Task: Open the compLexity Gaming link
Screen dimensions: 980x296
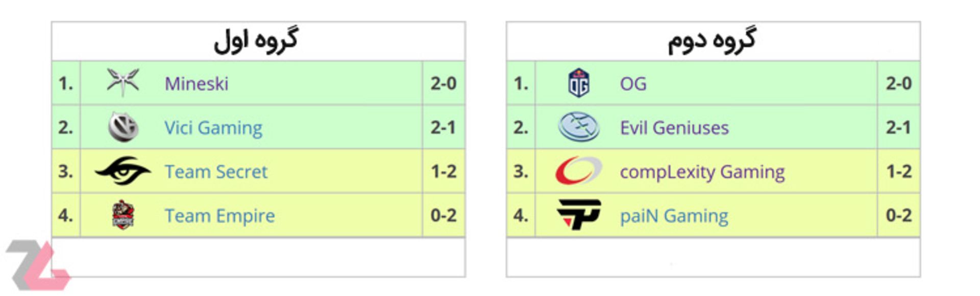Action: click(702, 172)
